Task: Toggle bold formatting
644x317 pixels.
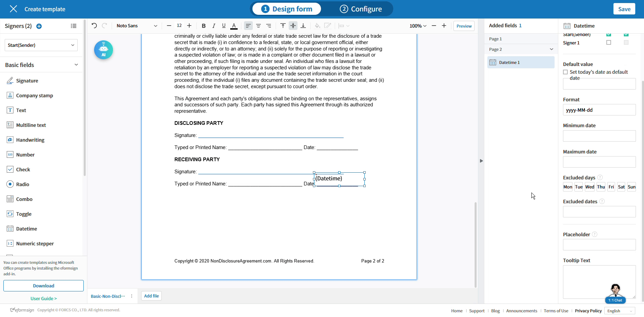Action: click(x=203, y=26)
